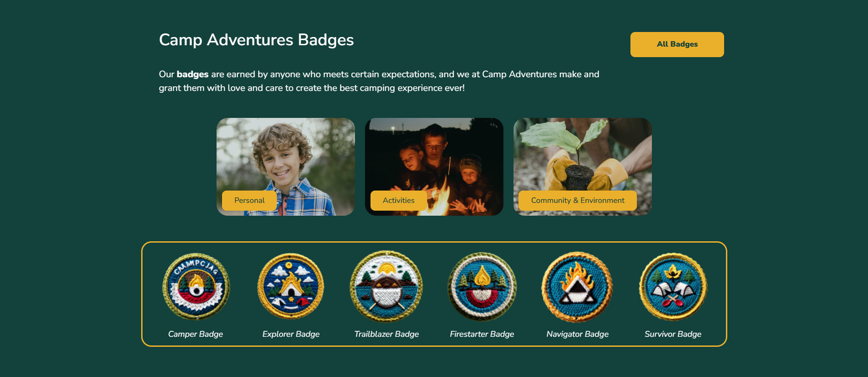This screenshot has height=377, width=868.
Task: Open the Trailblazer Badge patch
Action: pyautogui.click(x=386, y=287)
